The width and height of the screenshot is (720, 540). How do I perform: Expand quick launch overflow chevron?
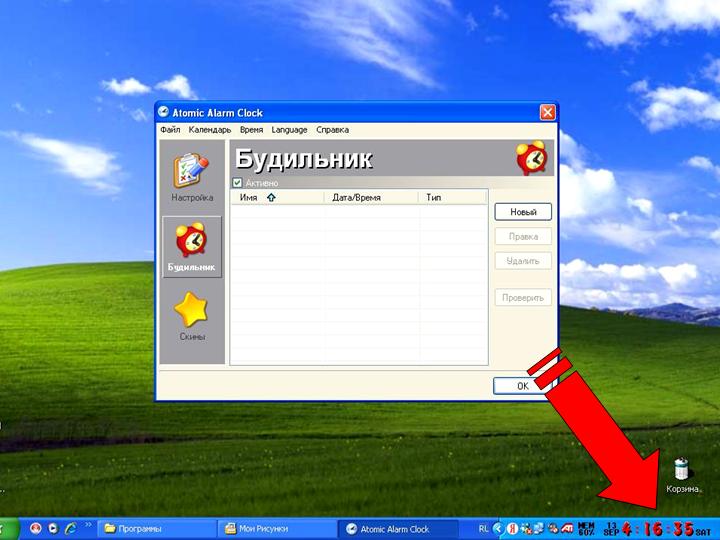[88, 524]
